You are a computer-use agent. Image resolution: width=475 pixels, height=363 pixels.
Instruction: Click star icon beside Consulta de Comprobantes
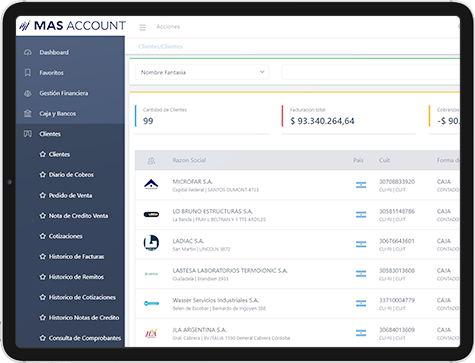click(x=43, y=338)
